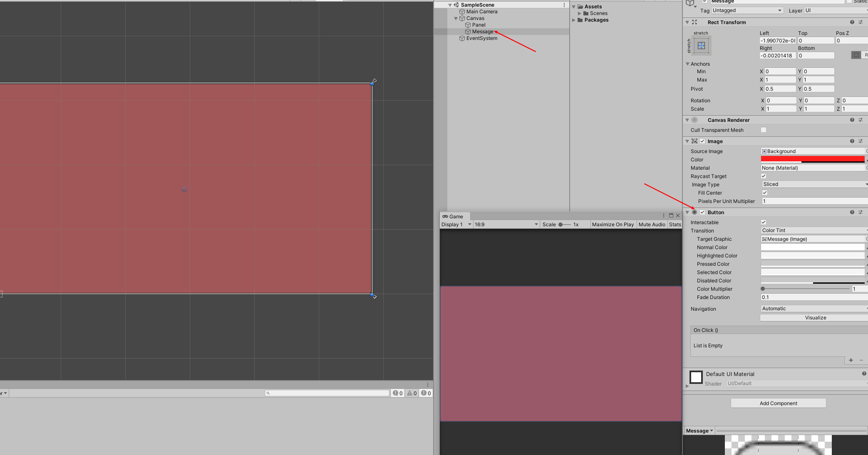This screenshot has width=868, height=455.
Task: Open the red Image Color swatch
Action: (812, 159)
